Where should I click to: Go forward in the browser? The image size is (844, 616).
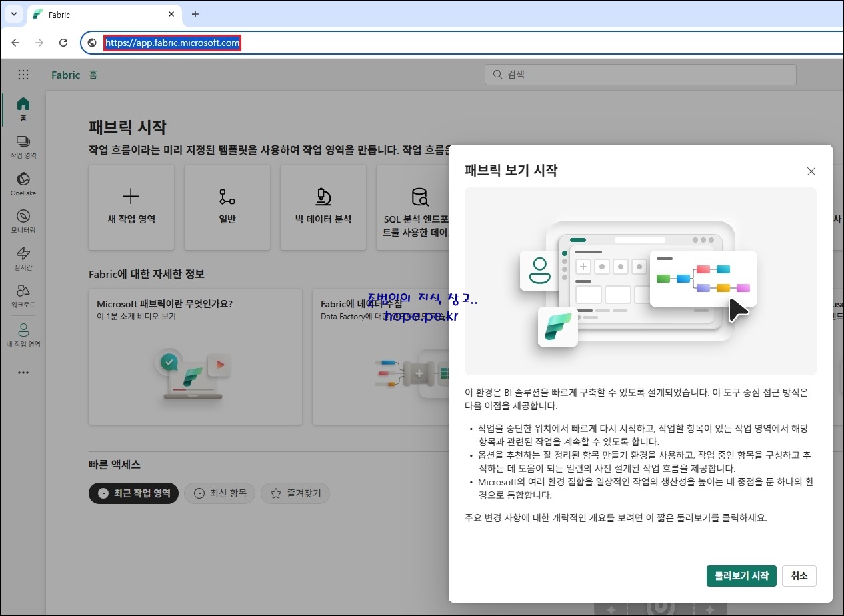click(39, 43)
